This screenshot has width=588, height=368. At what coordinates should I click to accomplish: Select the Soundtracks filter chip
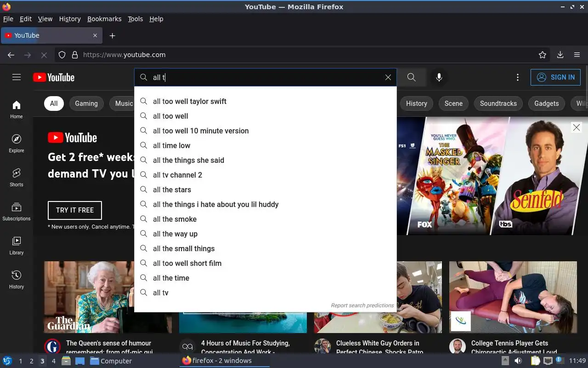(x=498, y=103)
